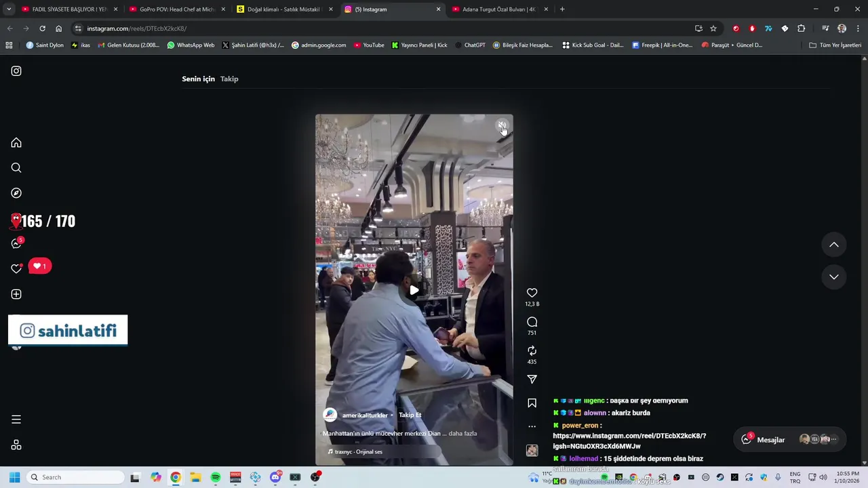868x488 pixels.
Task: Like the reel with heart icon
Action: 532,293
